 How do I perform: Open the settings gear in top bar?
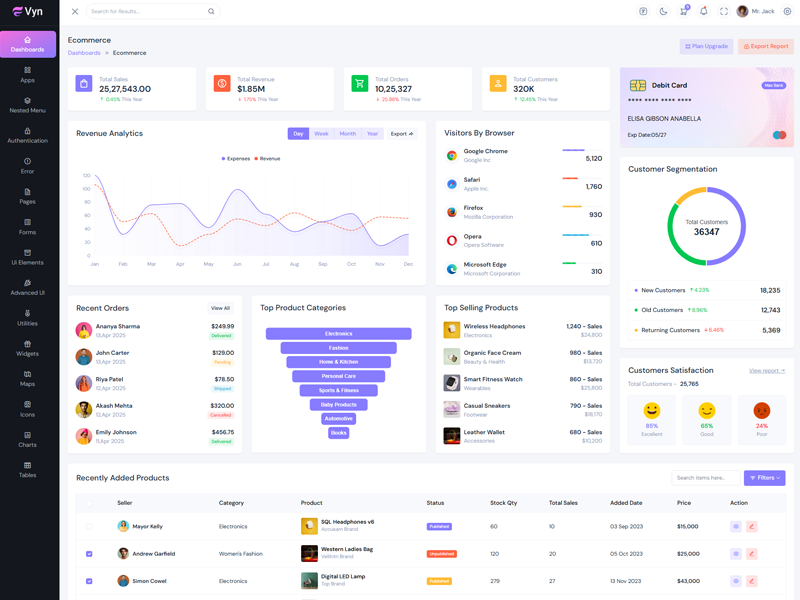[x=787, y=11]
